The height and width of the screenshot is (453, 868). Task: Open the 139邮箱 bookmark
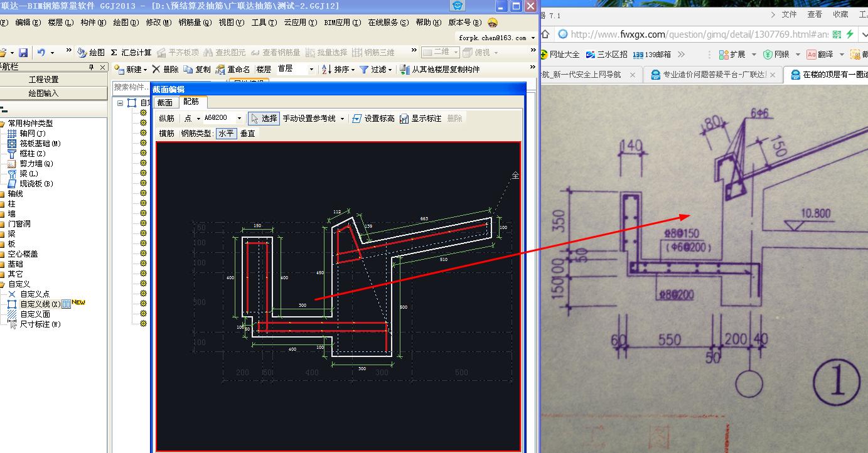tap(651, 55)
